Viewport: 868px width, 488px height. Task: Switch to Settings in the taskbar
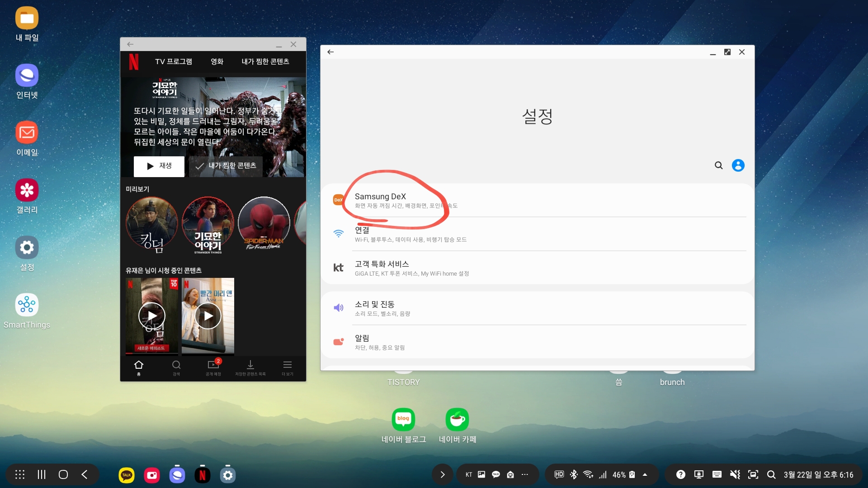228,475
